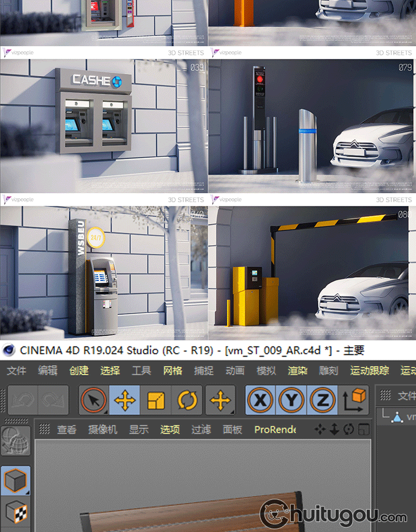This screenshot has width=416, height=532.
Task: Activate the Move tool
Action: tap(125, 400)
